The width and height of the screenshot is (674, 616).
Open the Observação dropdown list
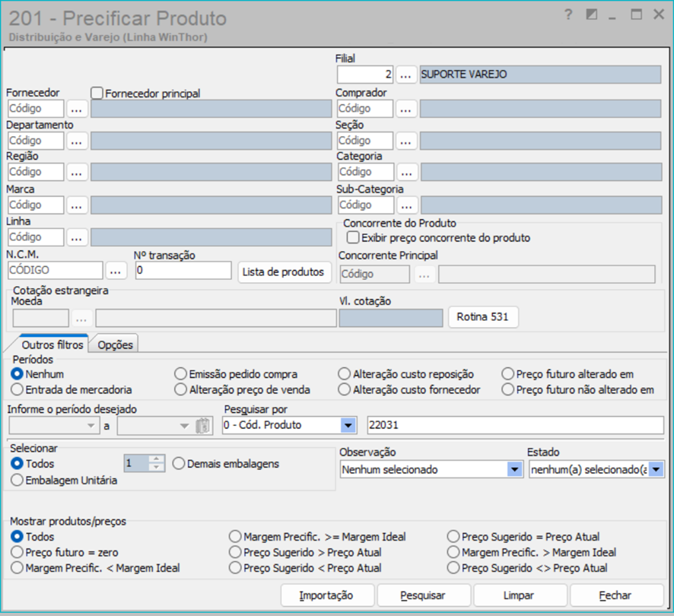tap(514, 470)
